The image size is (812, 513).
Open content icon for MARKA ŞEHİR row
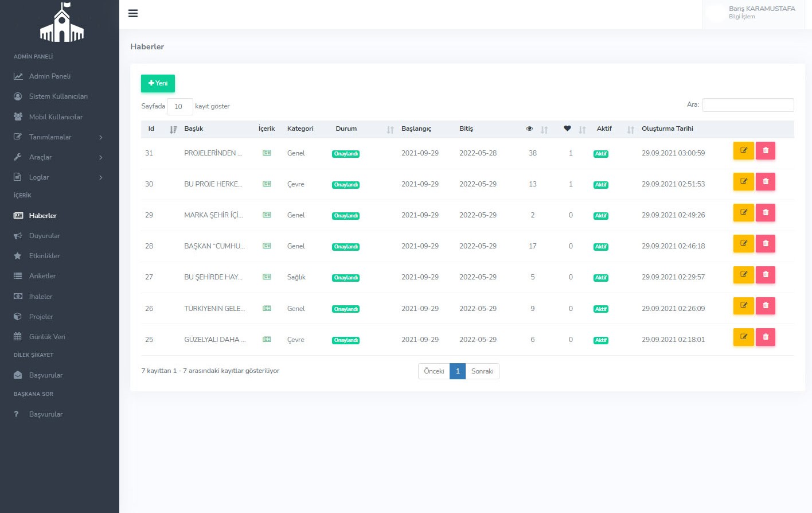point(267,215)
